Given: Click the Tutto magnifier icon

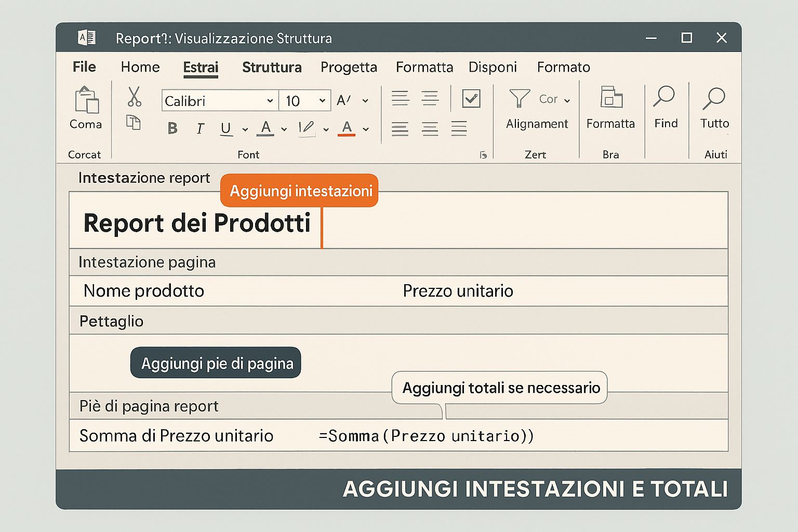Looking at the screenshot, I should pyautogui.click(x=714, y=98).
